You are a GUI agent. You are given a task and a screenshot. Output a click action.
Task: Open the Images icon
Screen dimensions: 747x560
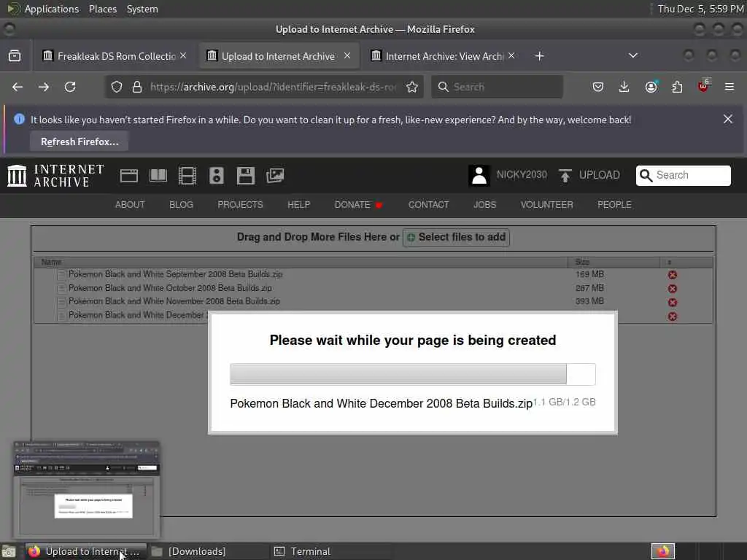click(275, 176)
